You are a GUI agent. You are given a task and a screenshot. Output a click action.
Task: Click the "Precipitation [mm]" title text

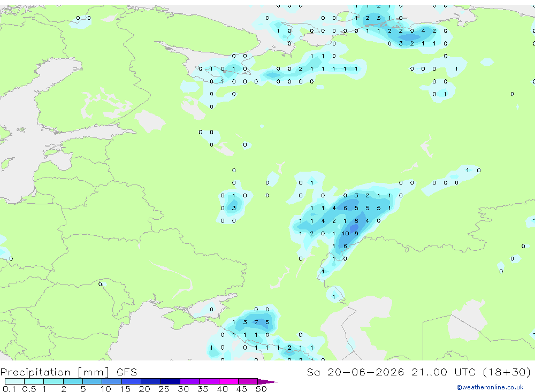pyautogui.click(x=55, y=372)
